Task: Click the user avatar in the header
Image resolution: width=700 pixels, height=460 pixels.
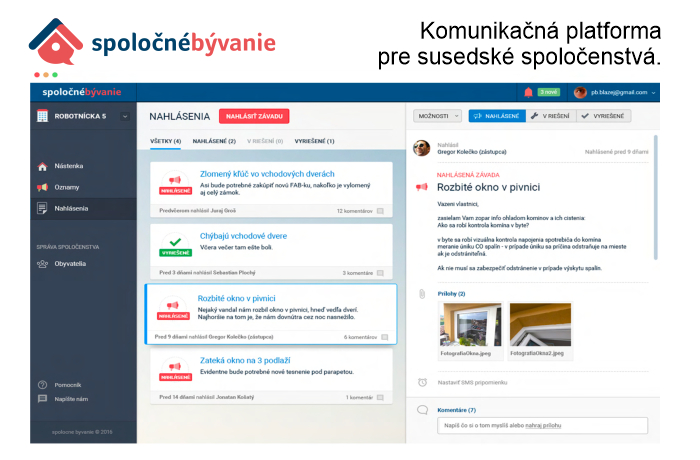Action: tap(580, 92)
